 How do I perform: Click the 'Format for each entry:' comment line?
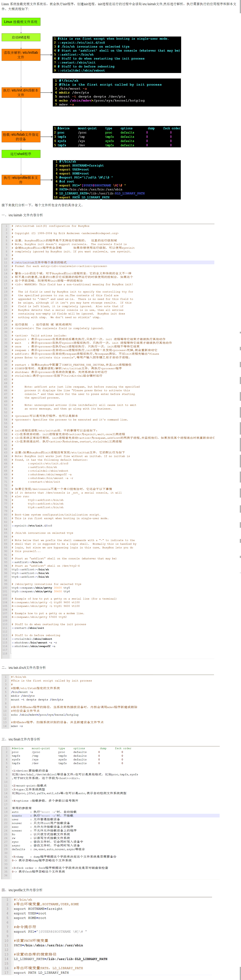(59, 266)
